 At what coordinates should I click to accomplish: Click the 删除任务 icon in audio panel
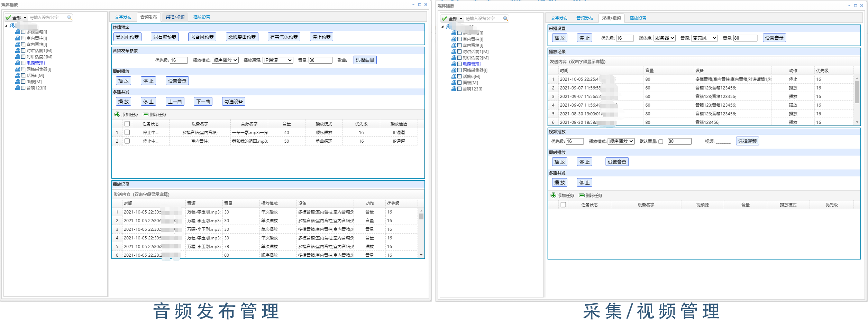[x=146, y=114]
